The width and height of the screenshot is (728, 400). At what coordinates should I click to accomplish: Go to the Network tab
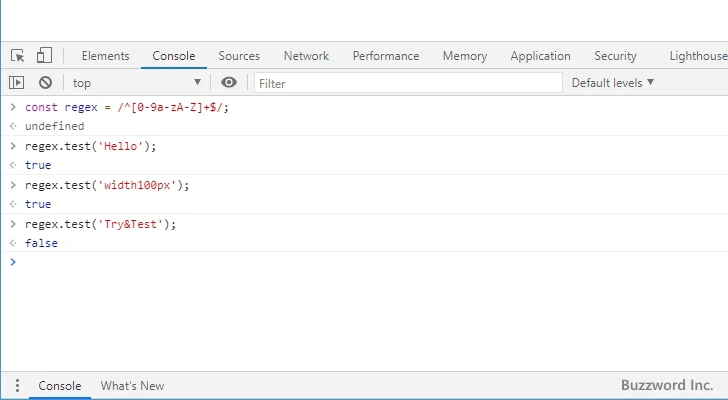(x=306, y=56)
